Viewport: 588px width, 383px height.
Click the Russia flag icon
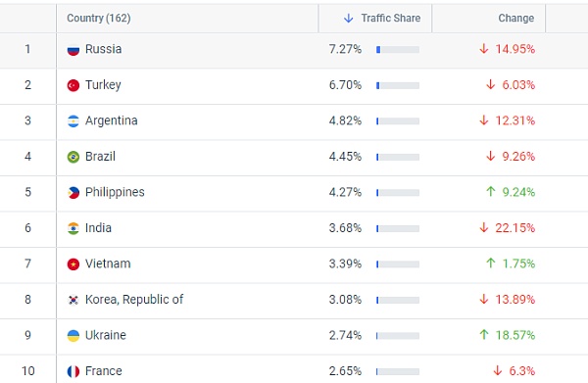tap(73, 50)
